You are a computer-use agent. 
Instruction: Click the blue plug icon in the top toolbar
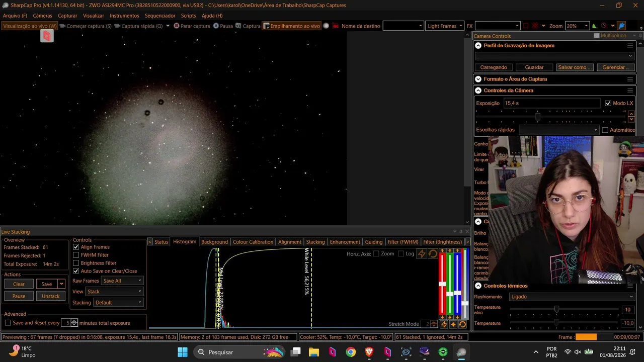tap(621, 26)
